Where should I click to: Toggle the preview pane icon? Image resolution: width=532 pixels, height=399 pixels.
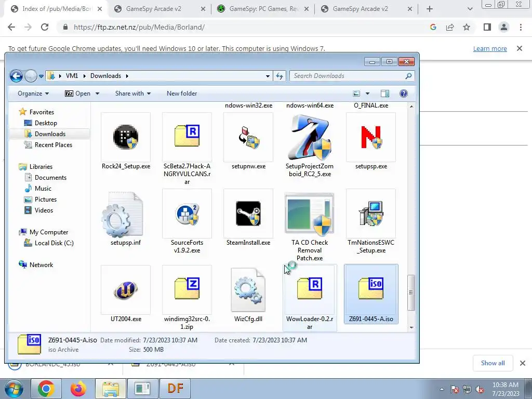pos(385,94)
